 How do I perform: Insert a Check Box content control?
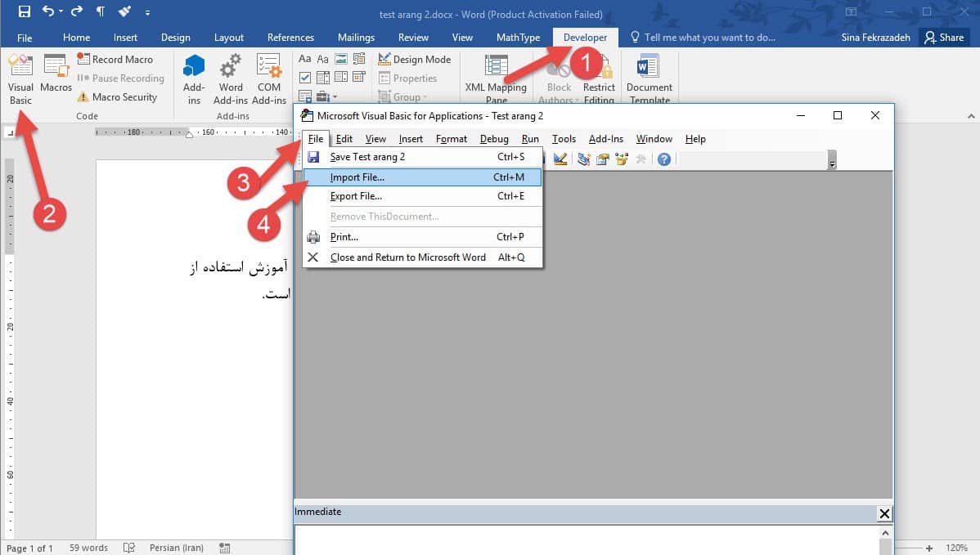[x=305, y=78]
